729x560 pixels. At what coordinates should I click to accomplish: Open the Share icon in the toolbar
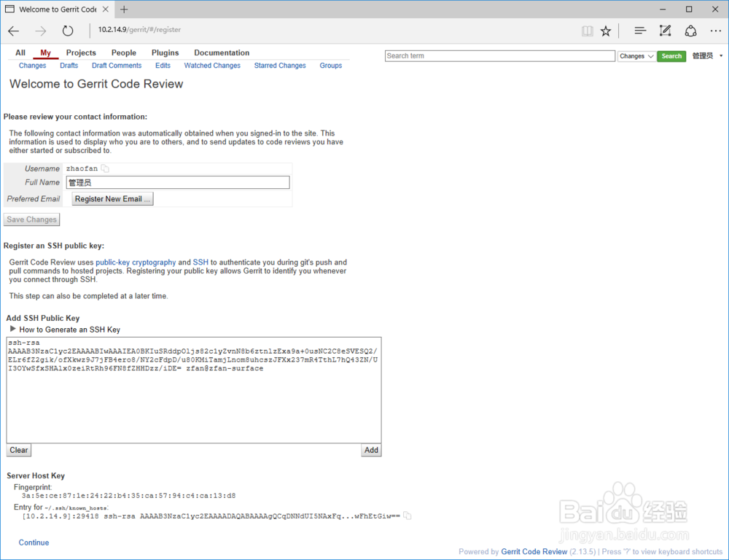point(690,31)
